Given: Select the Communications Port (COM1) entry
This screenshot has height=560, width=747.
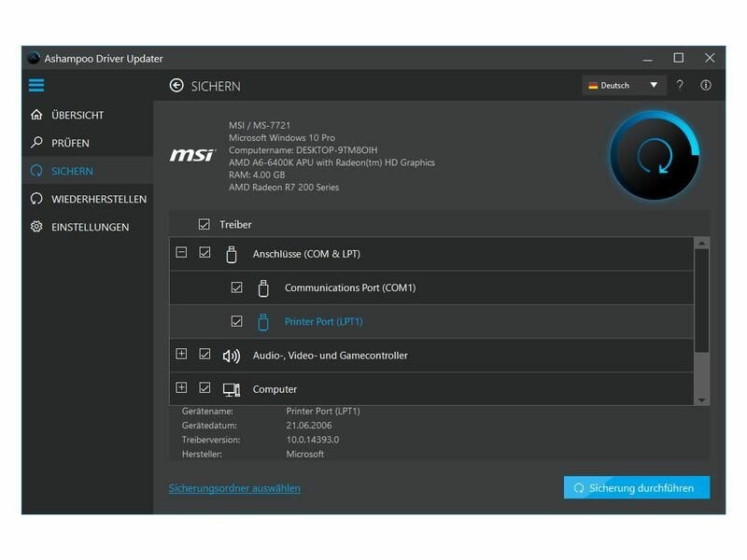Looking at the screenshot, I should coord(350,288).
